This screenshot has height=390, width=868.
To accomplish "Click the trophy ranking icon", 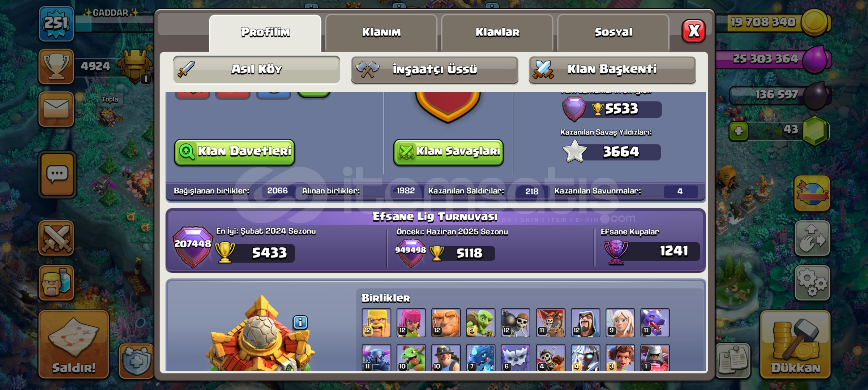I will pyautogui.click(x=56, y=67).
